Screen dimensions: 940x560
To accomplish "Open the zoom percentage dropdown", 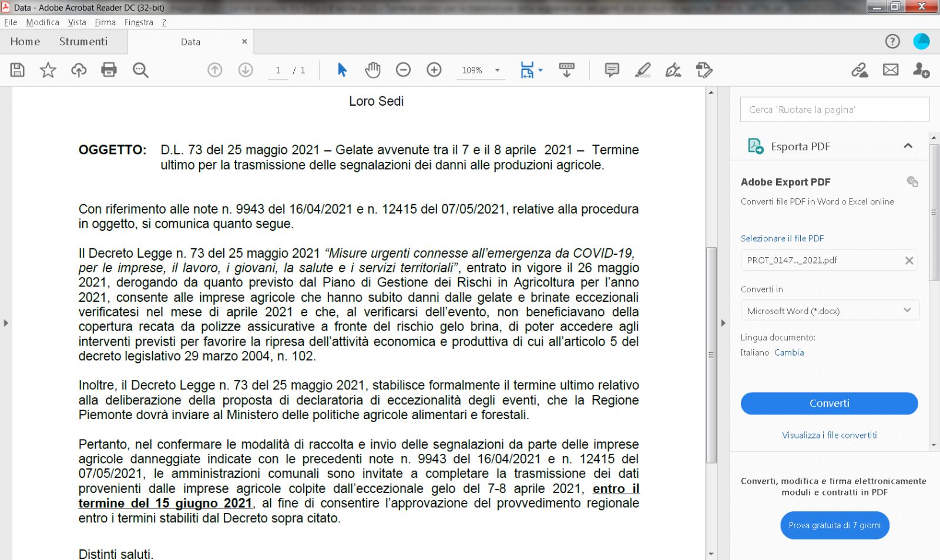I will [498, 70].
